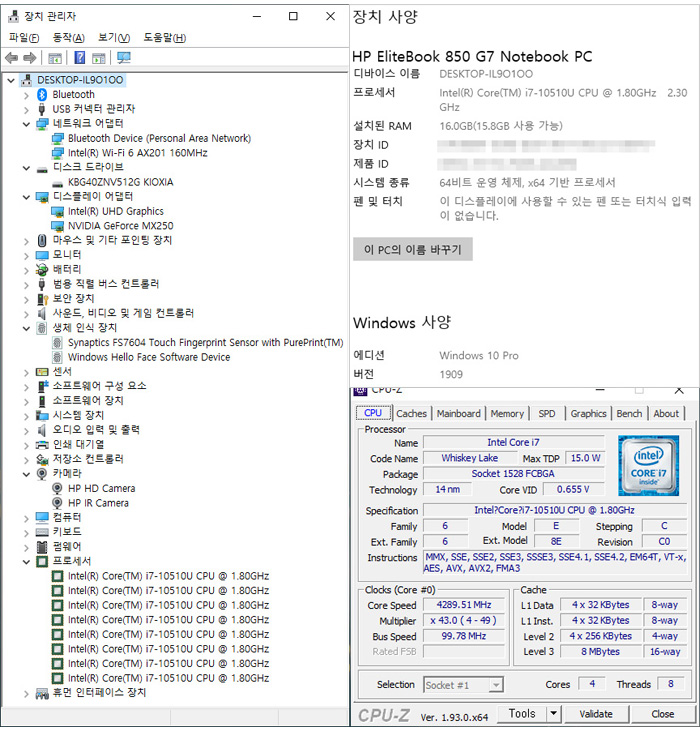Click the 프로세서 processor category icon
The height and width of the screenshot is (731, 700).
[x=42, y=561]
